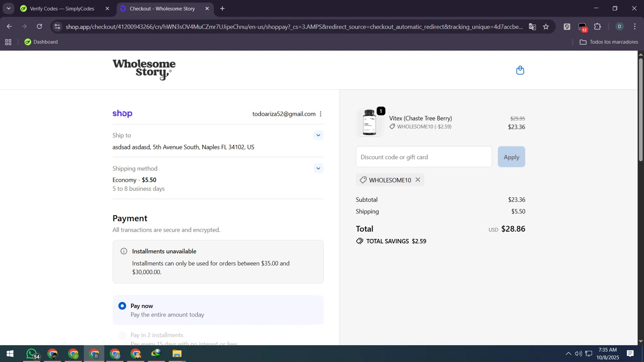Expand the Shipping method section
The width and height of the screenshot is (644, 362).
tap(318, 168)
